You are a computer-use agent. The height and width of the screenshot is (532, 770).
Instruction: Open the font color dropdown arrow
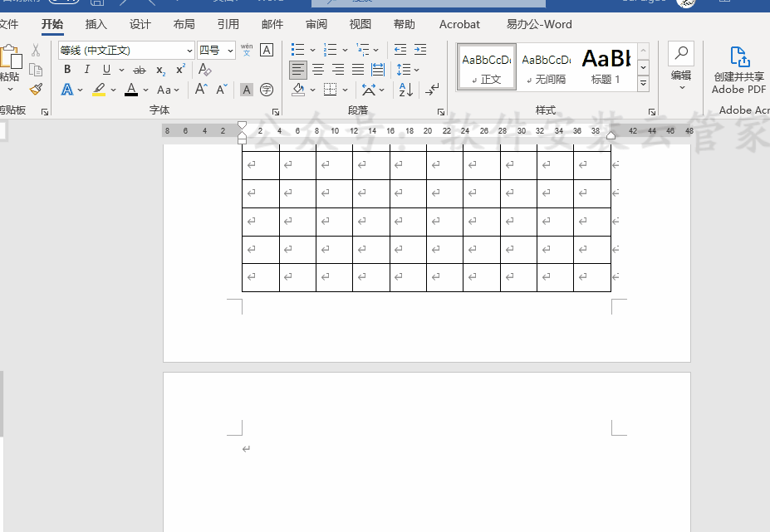click(146, 90)
